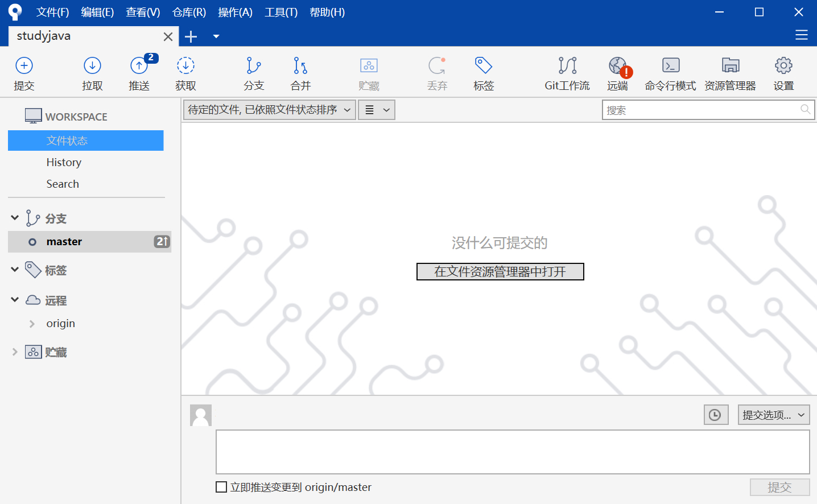This screenshot has width=817, height=504.
Task: Collapse the 分支 section in sidebar
Action: click(15, 218)
